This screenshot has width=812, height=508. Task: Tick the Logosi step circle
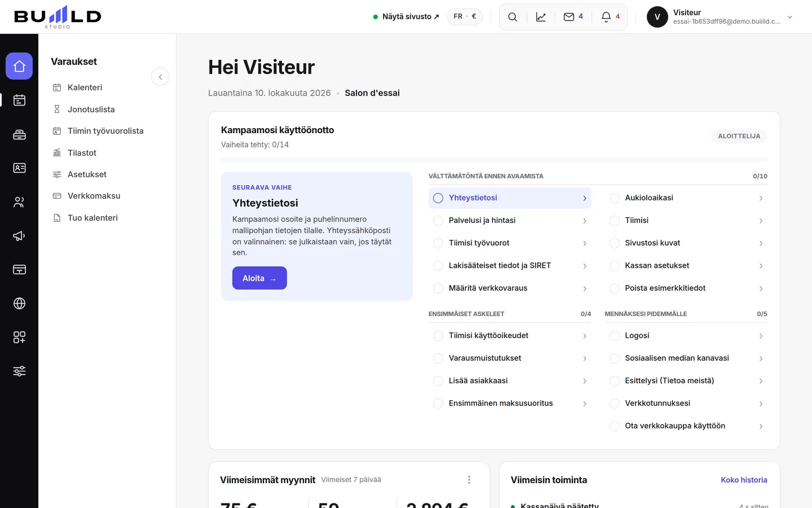pos(615,336)
